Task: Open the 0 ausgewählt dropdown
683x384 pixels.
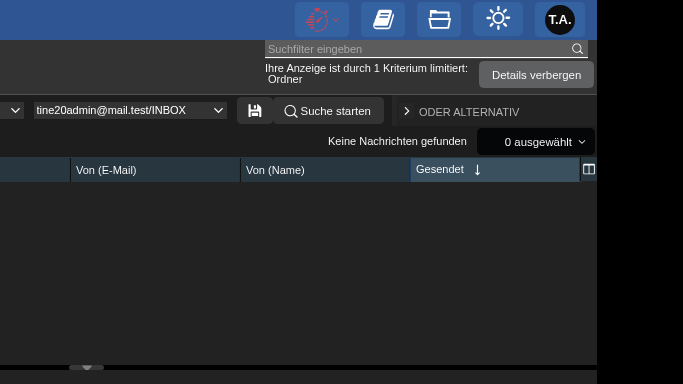Action: coord(536,142)
